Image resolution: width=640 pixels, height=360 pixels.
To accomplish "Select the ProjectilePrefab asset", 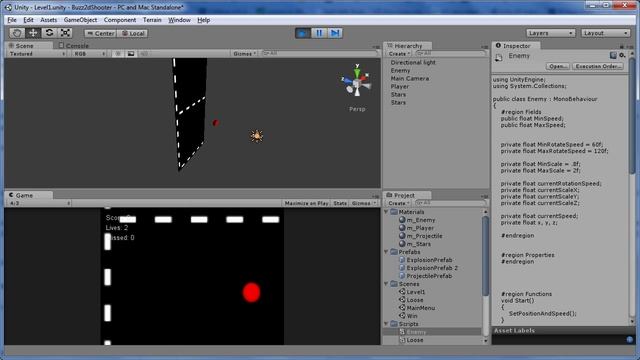I will point(425,276).
